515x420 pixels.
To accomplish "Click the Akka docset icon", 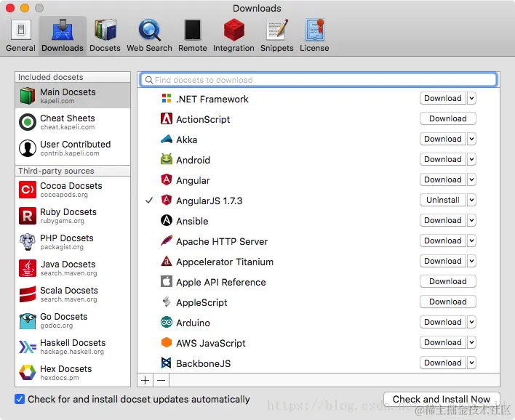I will tap(167, 139).
